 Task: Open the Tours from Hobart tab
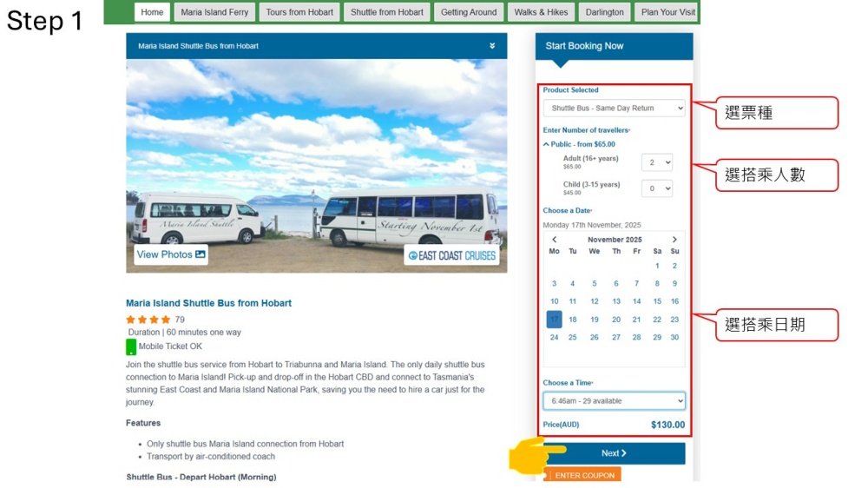[298, 12]
